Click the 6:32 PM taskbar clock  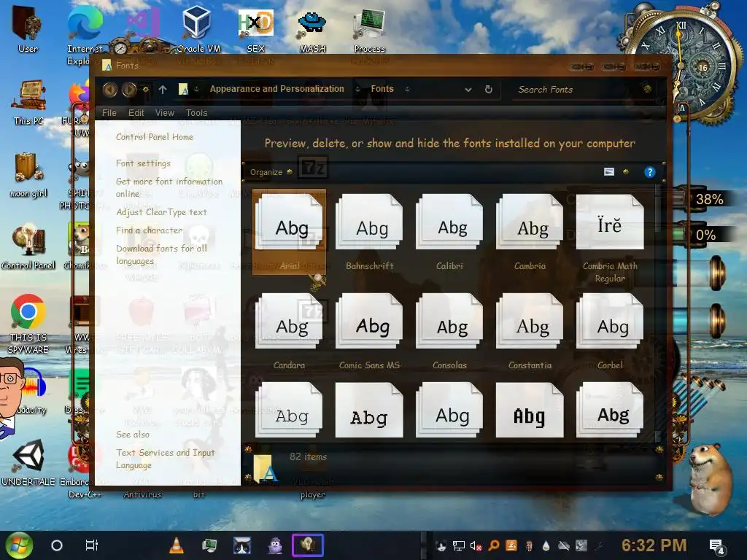[x=654, y=545]
